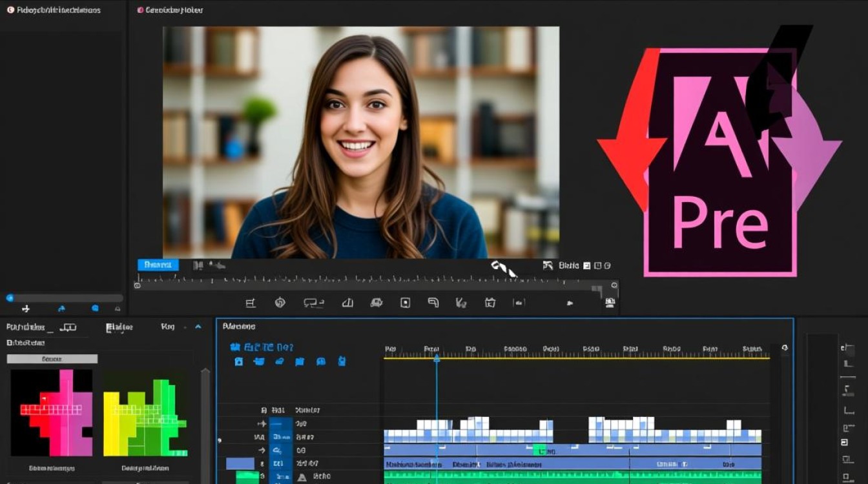Click the round icon in the preview's transport row

click(280, 303)
